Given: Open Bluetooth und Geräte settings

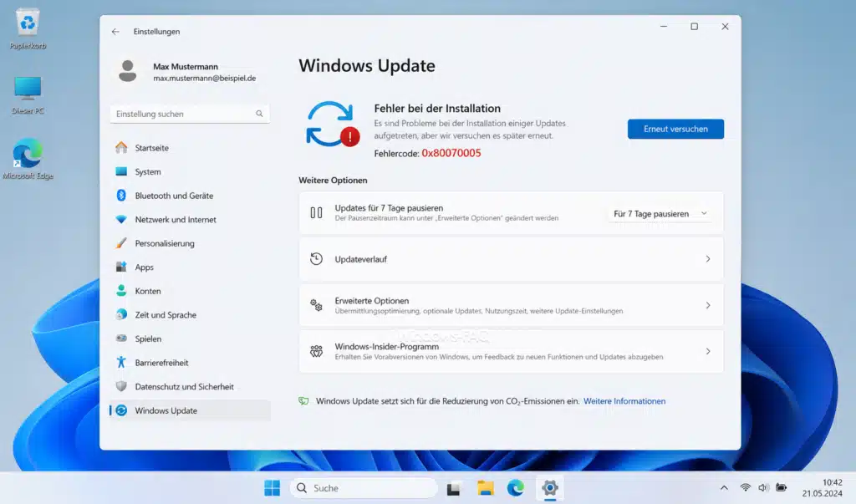Looking at the screenshot, I should click(x=174, y=196).
